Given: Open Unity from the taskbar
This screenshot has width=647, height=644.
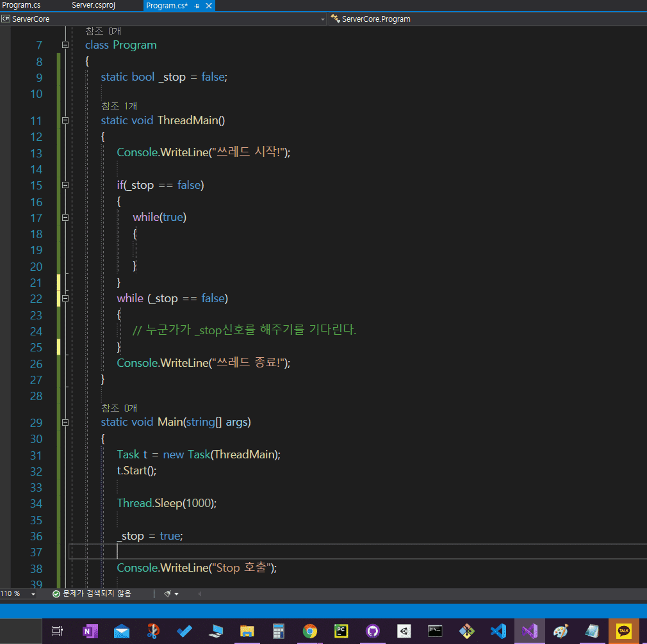Looking at the screenshot, I should (404, 631).
